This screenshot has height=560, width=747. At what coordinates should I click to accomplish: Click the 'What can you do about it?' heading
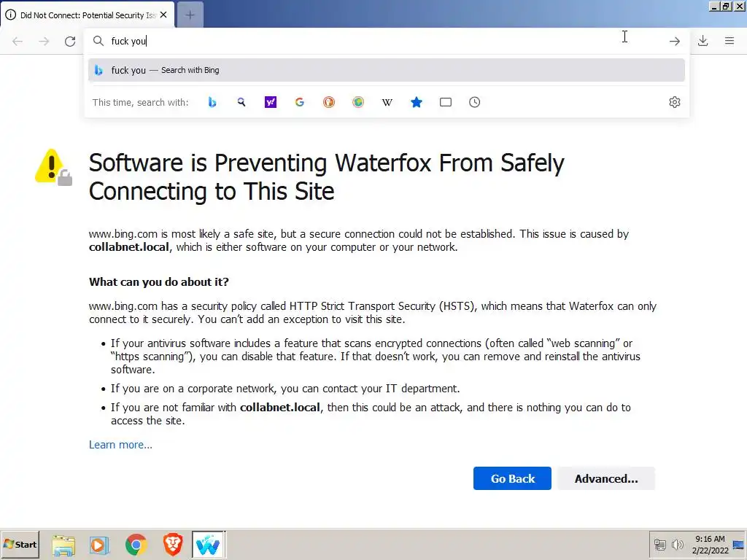[x=158, y=282]
